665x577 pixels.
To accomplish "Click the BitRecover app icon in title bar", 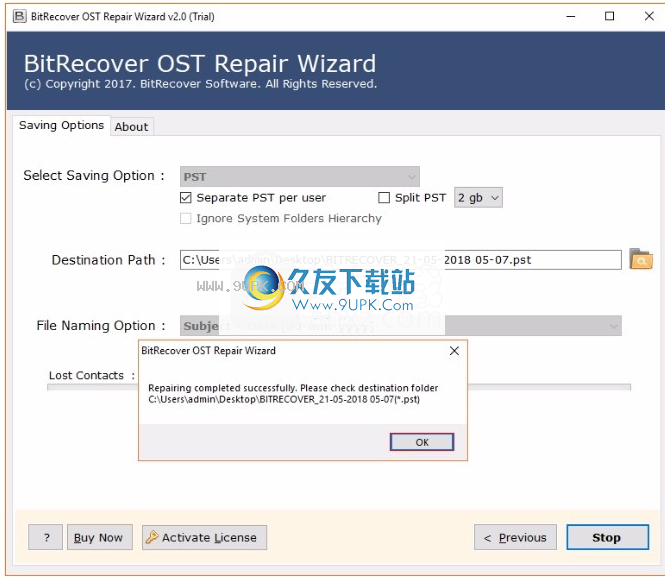I will click(20, 16).
